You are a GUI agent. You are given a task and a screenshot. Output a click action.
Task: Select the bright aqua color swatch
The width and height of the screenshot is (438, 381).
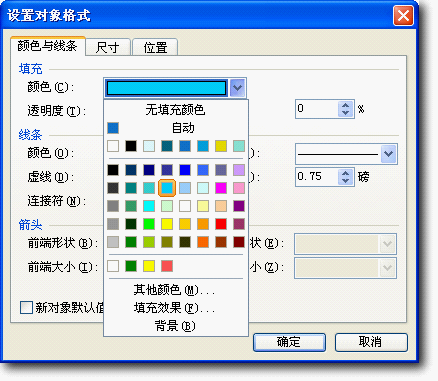click(x=149, y=206)
